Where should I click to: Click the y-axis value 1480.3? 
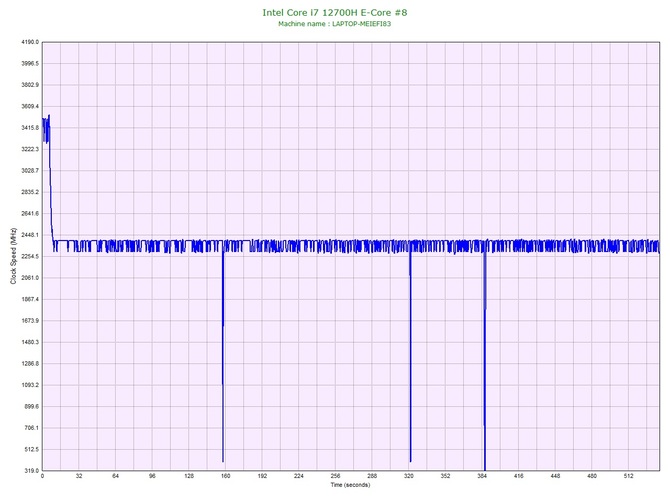[30, 342]
